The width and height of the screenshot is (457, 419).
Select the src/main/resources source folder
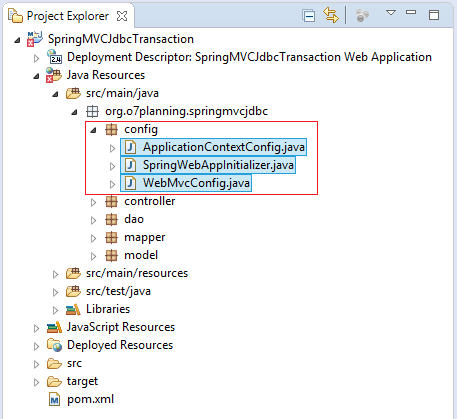(127, 273)
